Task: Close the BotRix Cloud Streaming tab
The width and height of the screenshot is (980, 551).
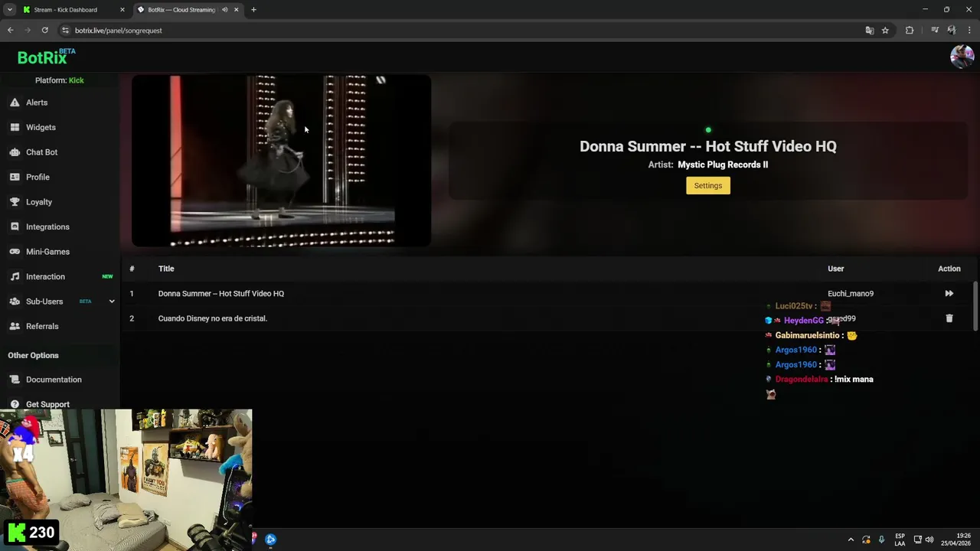Action: click(x=236, y=10)
